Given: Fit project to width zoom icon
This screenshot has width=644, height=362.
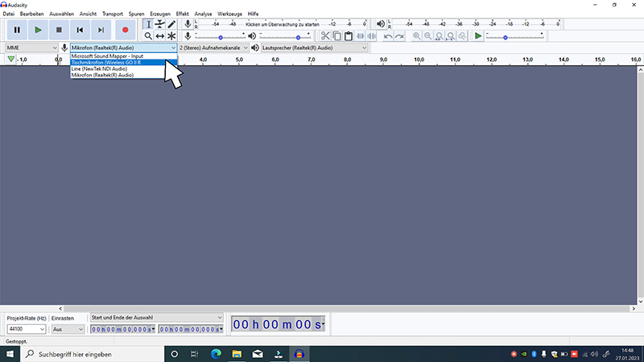Looking at the screenshot, I should point(451,36).
